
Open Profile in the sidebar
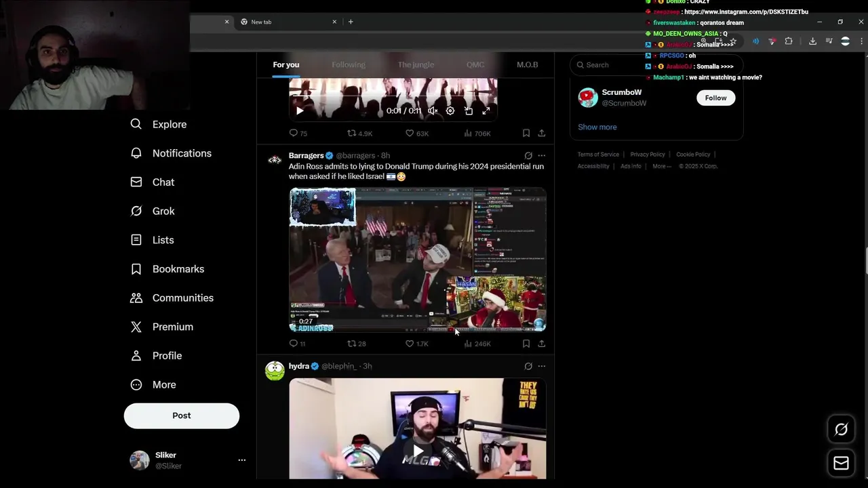coord(157,356)
